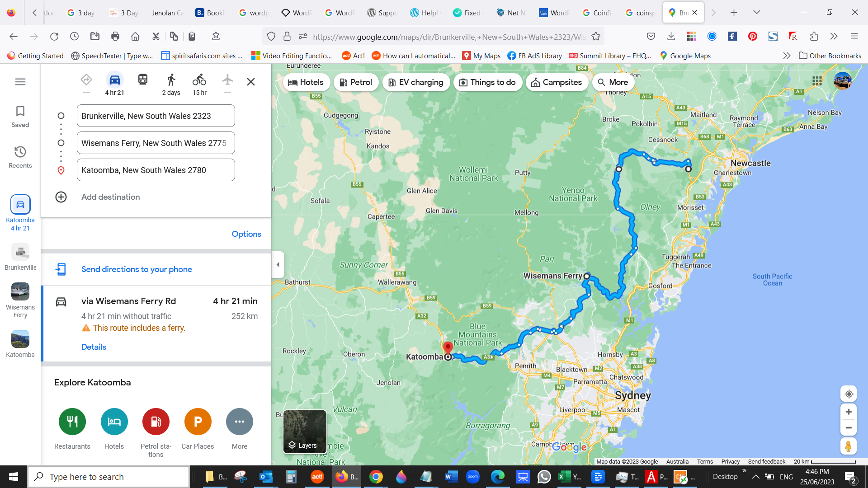The width and height of the screenshot is (868, 488).
Task: Toggle the EV charging search chip
Action: pos(415,82)
